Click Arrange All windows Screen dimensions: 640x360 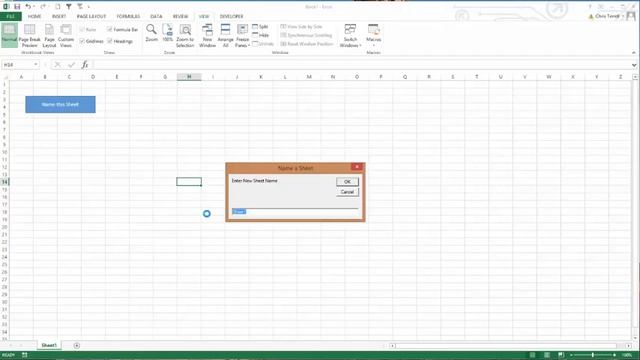pyautogui.click(x=225, y=36)
